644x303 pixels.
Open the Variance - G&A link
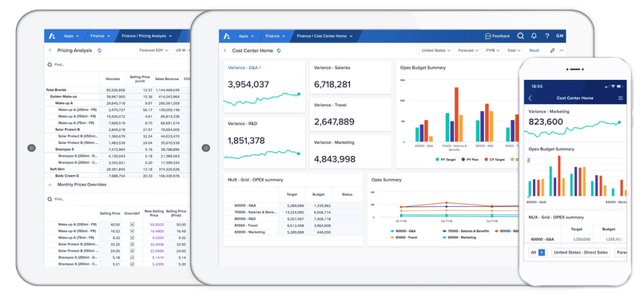(x=244, y=68)
